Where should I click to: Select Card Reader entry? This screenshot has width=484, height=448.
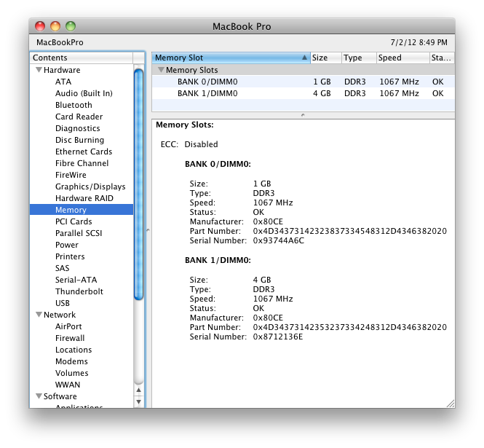point(79,117)
